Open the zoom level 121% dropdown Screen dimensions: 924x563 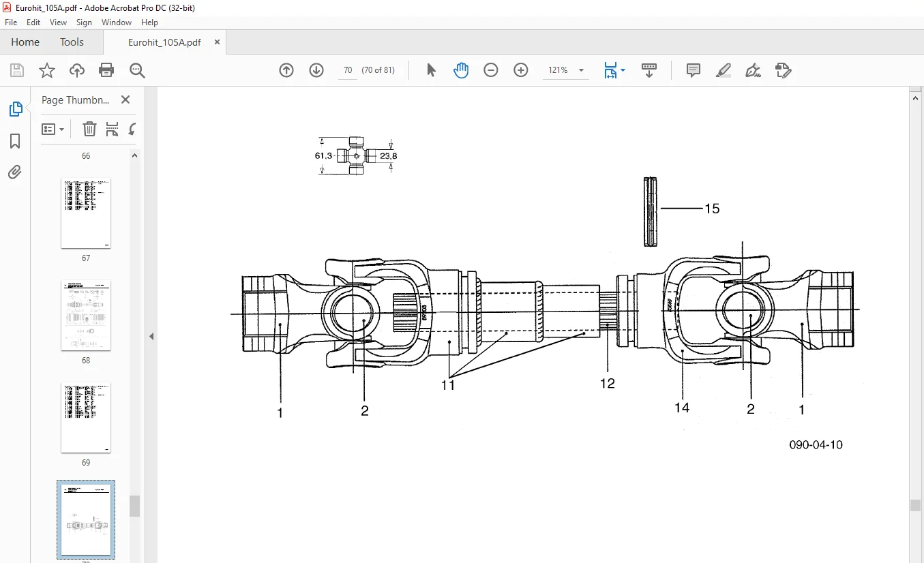[x=567, y=70]
